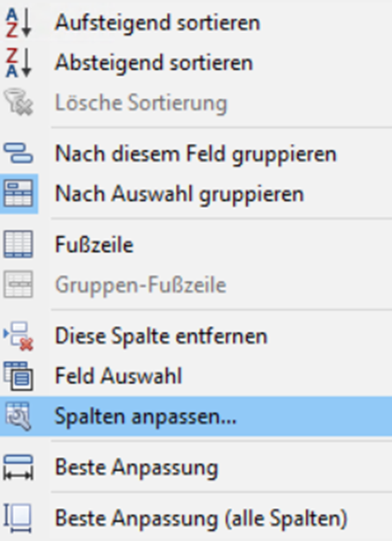This screenshot has width=392, height=541.
Task: Click the clear sorting funnel icon
Action: (x=19, y=102)
